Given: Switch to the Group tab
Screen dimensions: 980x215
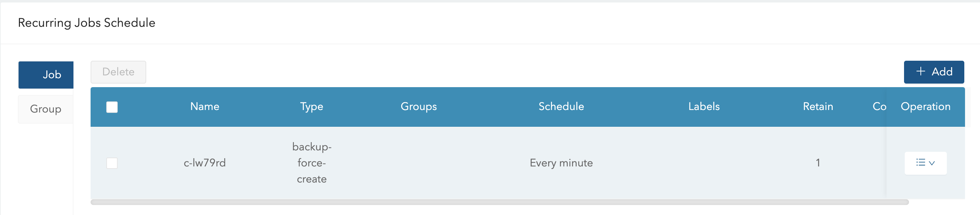Looking at the screenshot, I should [45, 109].
